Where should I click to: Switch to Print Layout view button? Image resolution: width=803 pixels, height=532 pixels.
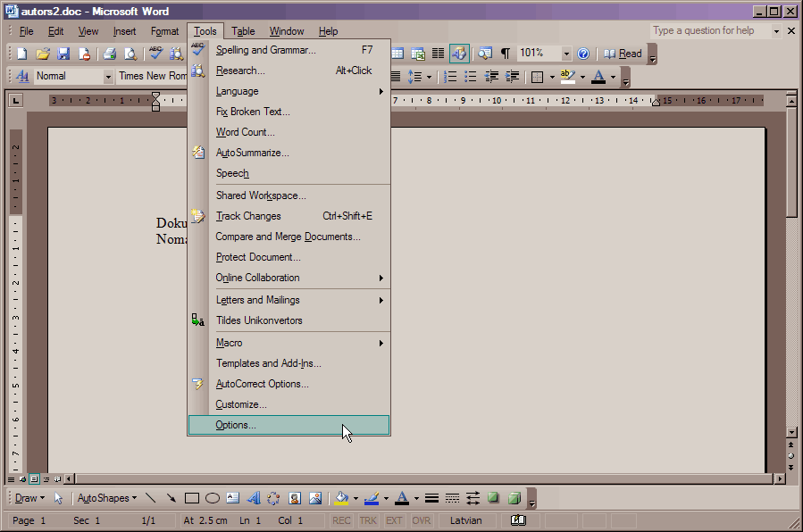point(34,479)
